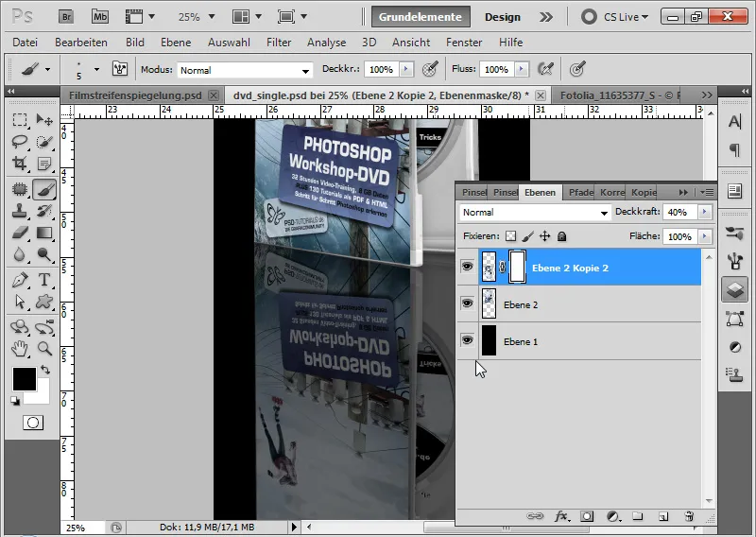Select the History Brush tool
Screen dimensions: 756x537
click(44, 211)
